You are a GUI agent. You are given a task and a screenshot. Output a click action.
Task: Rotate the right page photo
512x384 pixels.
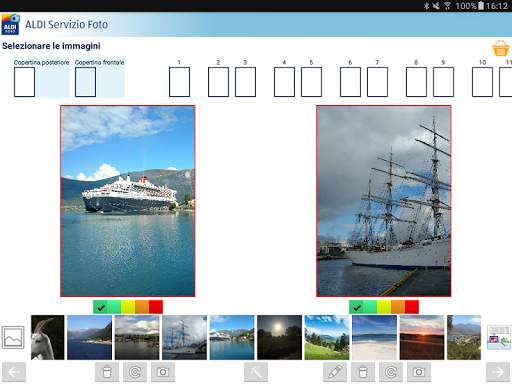391,372
